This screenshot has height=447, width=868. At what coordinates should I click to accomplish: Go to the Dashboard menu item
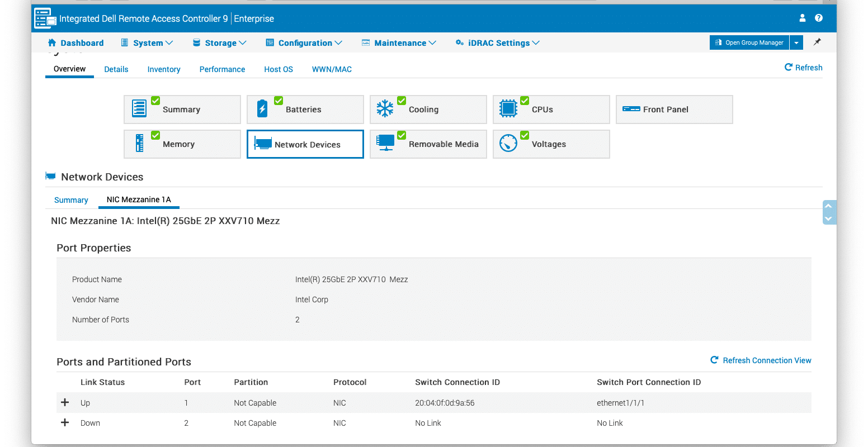coord(76,42)
